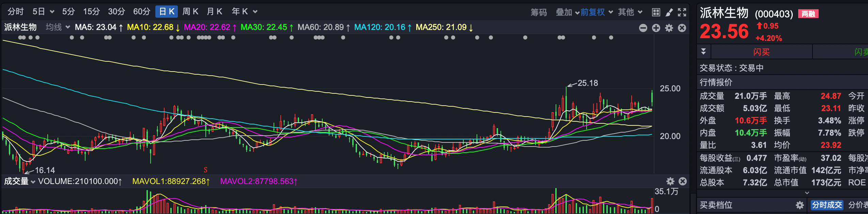Open the multi-chart grid layout icon
Image resolution: width=868 pixels, height=214 pixels.
click(656, 13)
